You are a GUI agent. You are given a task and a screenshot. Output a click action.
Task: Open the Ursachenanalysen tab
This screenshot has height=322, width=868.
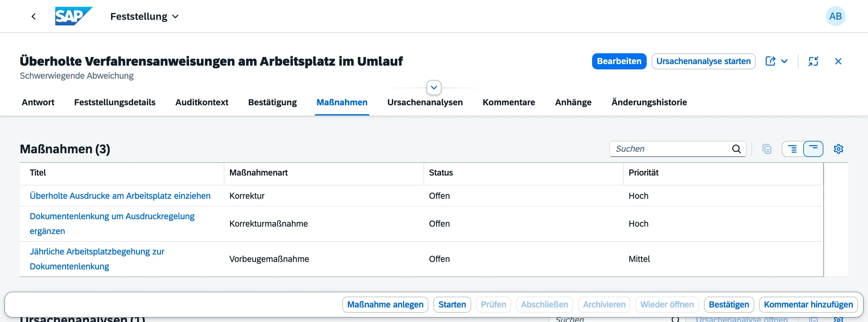pos(425,102)
